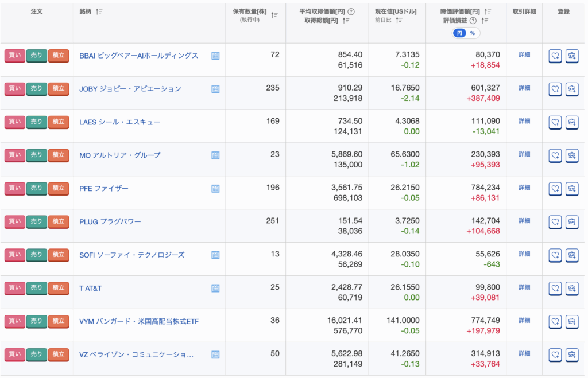588x378 pixels.
Task: Click calendar icon beside T AT&T
Action: pyautogui.click(x=215, y=288)
